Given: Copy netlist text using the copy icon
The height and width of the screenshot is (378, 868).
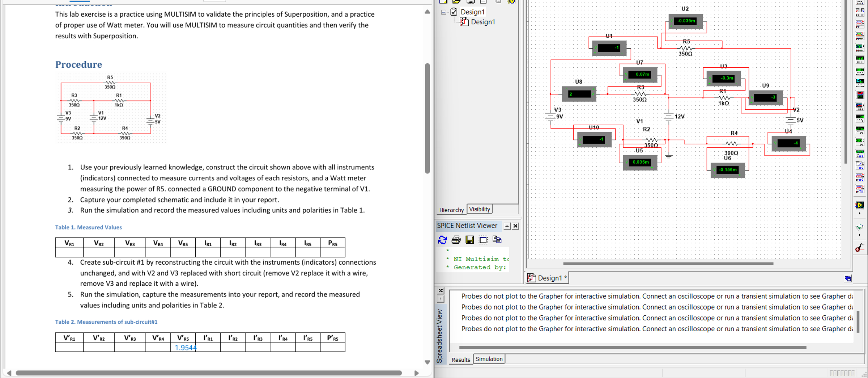Looking at the screenshot, I should [497, 240].
